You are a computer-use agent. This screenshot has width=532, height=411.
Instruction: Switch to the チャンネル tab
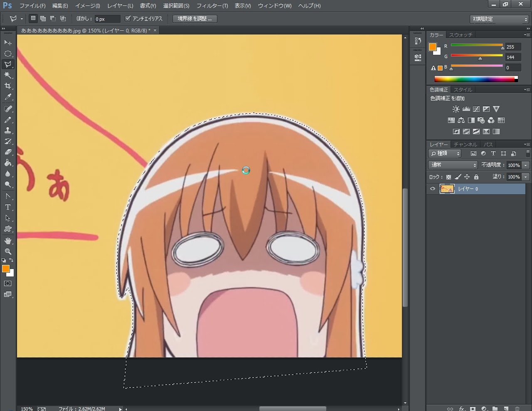[x=465, y=145]
